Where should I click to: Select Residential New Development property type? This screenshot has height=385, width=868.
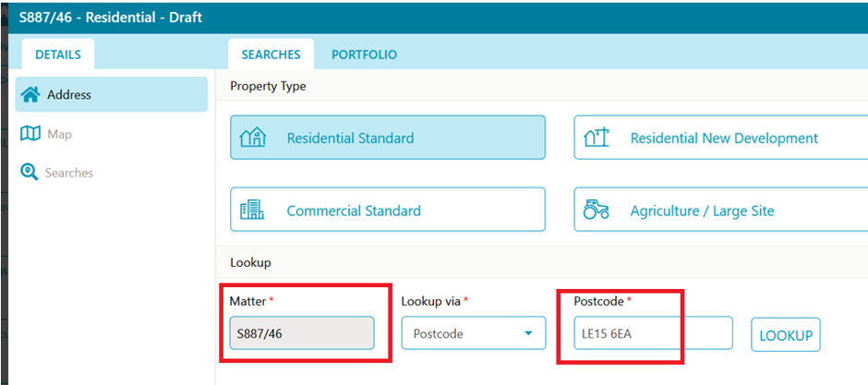[x=721, y=138]
